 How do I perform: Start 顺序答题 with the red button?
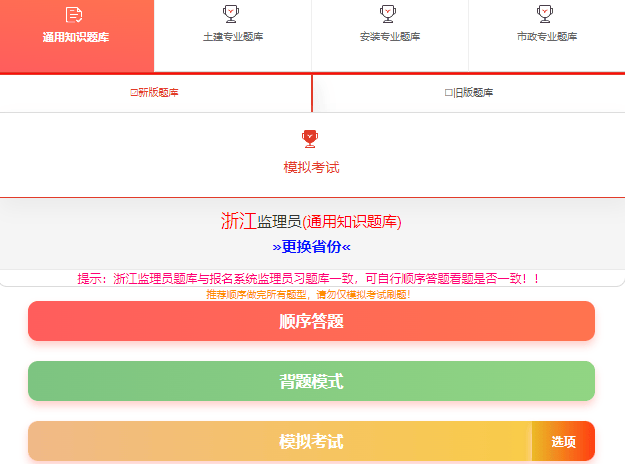click(311, 321)
